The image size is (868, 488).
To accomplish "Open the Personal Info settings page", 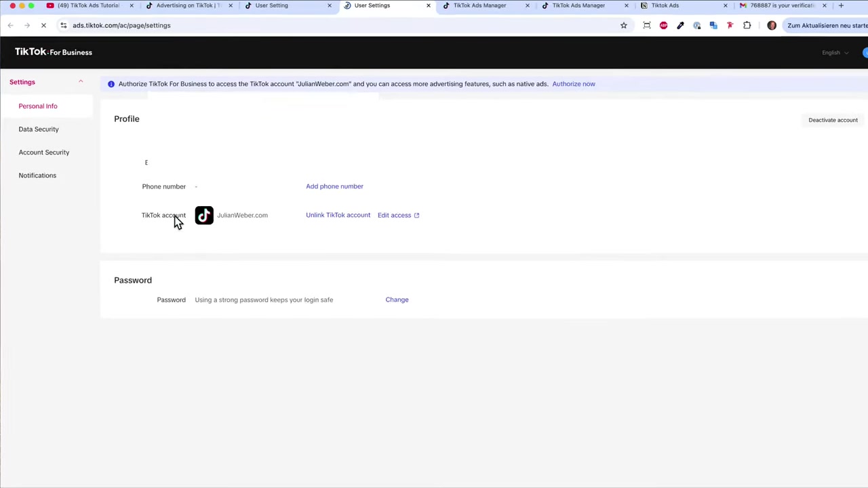I will pos(38,106).
